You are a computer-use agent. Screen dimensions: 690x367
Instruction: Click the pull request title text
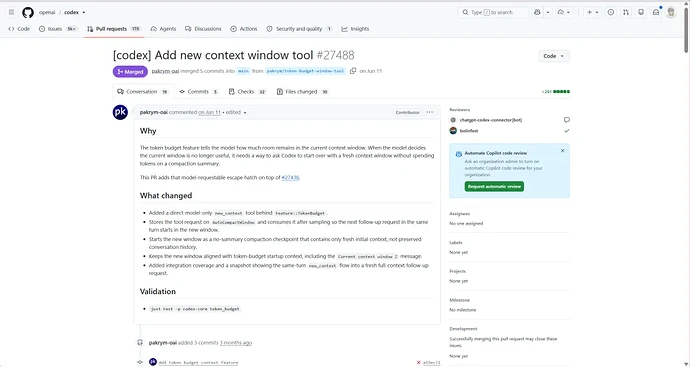click(x=213, y=55)
